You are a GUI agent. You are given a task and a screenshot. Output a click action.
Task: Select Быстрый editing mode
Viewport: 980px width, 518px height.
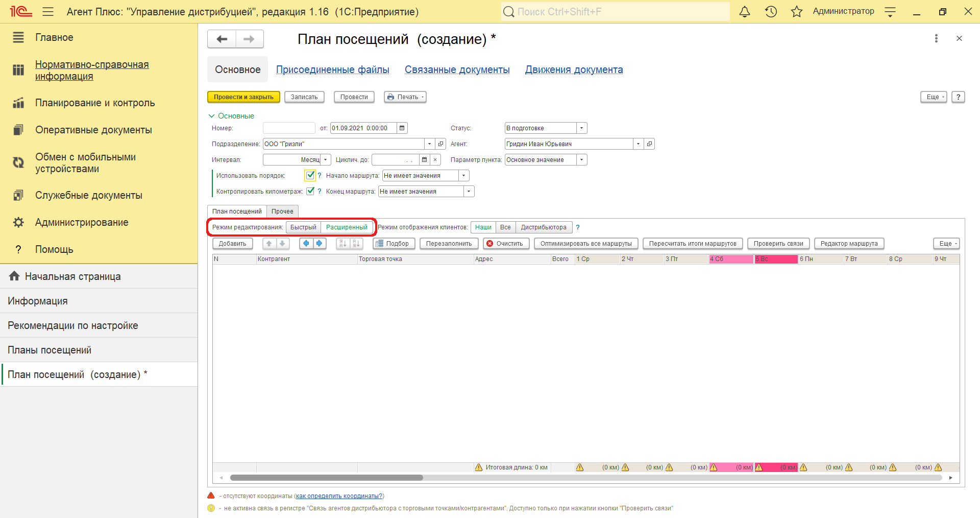(303, 227)
